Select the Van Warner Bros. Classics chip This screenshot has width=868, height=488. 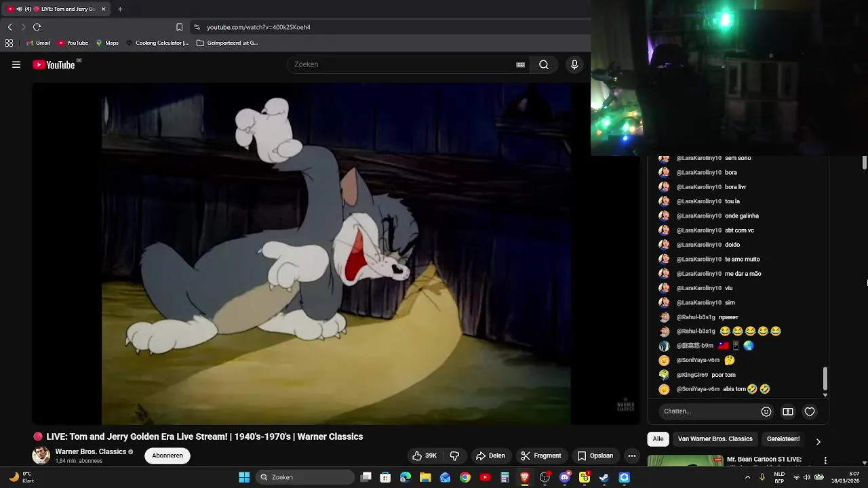[715, 439]
